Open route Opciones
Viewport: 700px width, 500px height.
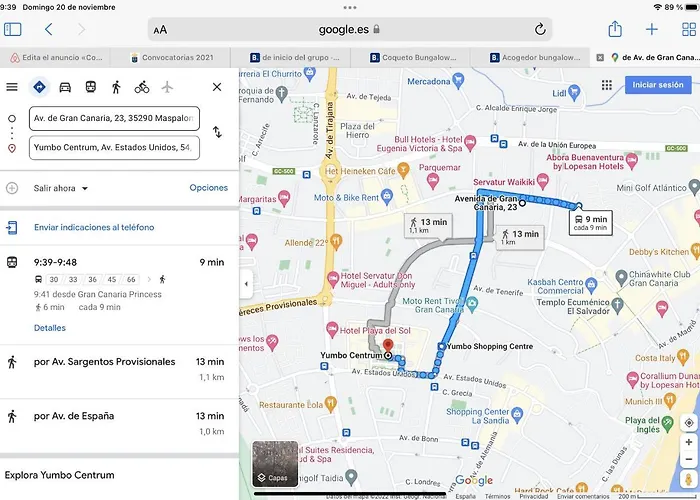tap(208, 188)
